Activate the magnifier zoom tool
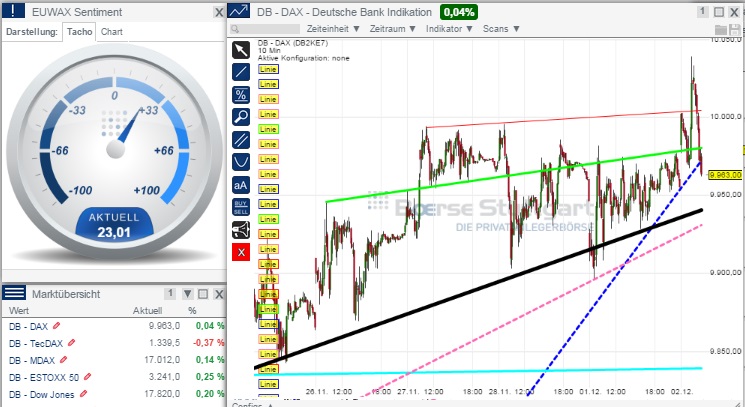The image size is (745, 407). click(x=241, y=117)
